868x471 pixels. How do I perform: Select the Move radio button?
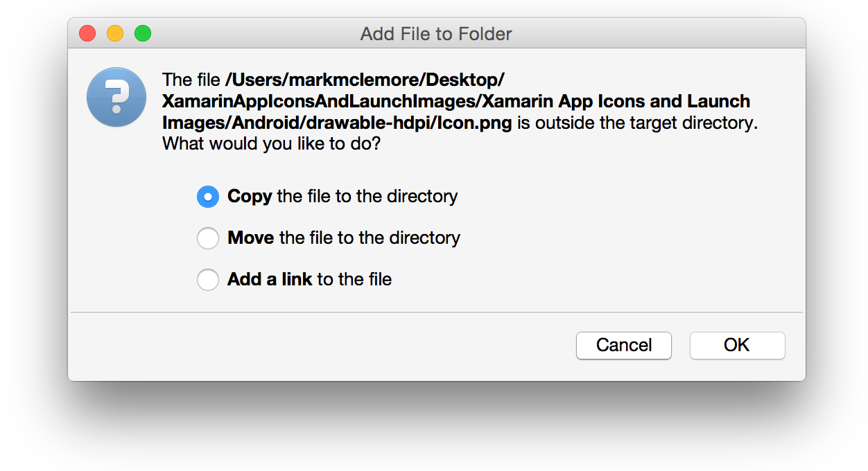click(208, 238)
